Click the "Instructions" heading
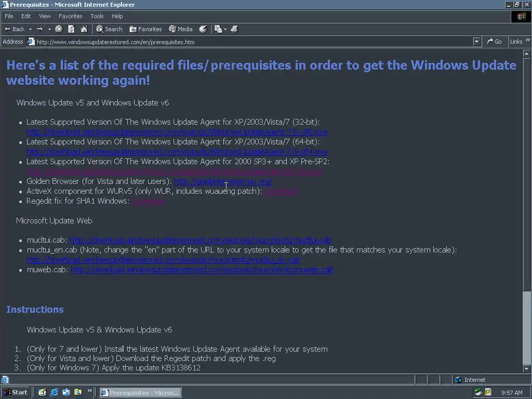 [35, 310]
